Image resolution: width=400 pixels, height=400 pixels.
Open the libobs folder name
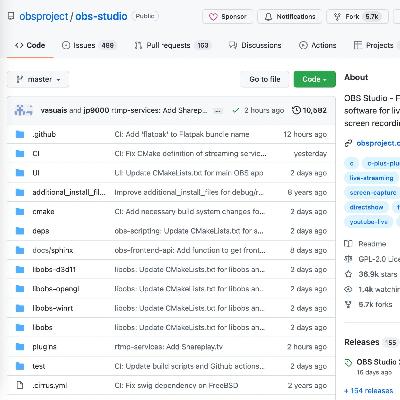[42, 327]
